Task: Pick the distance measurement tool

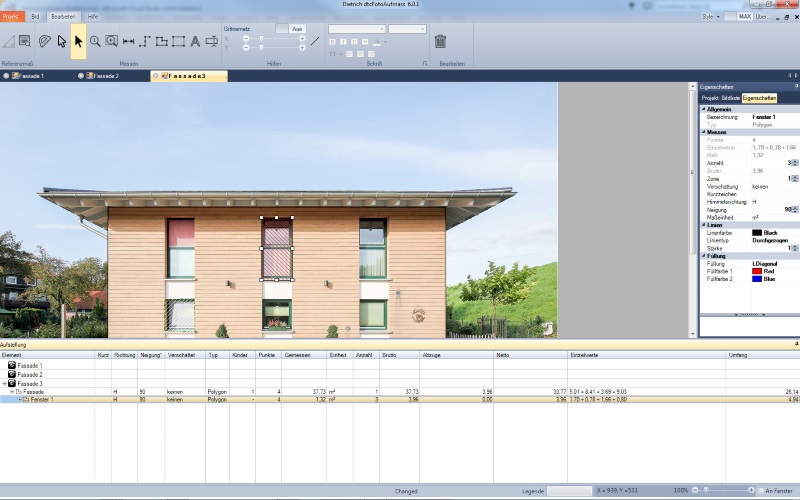Action: [128, 41]
